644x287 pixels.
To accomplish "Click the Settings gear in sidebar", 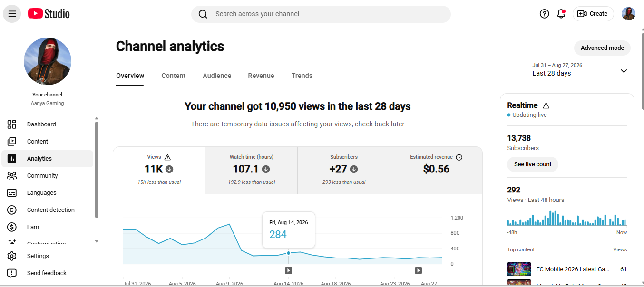I will click(x=12, y=256).
